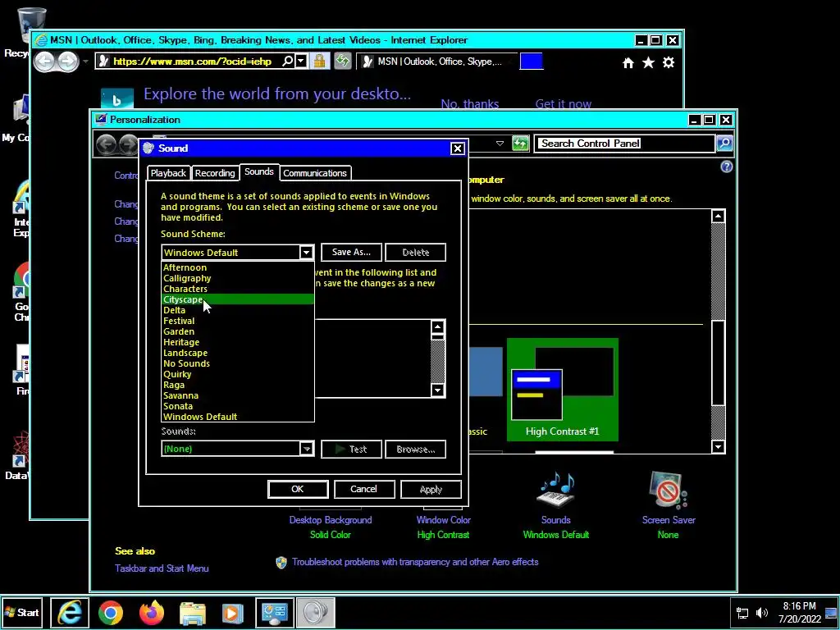Click IE security lock icon
This screenshot has height=630, width=840.
click(319, 61)
